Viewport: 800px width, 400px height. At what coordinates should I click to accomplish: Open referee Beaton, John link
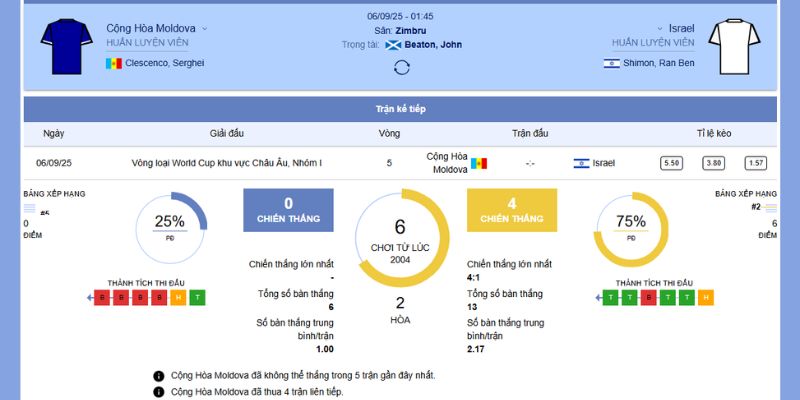coord(433,45)
